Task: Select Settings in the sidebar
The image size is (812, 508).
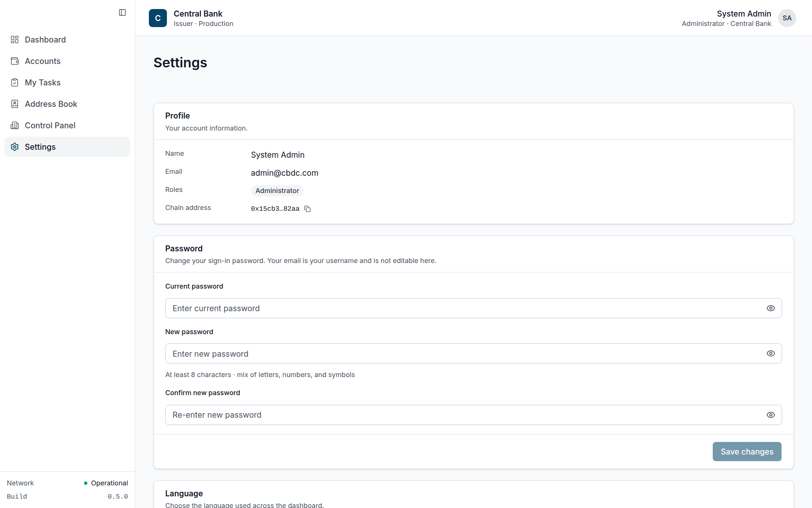Action: point(67,147)
